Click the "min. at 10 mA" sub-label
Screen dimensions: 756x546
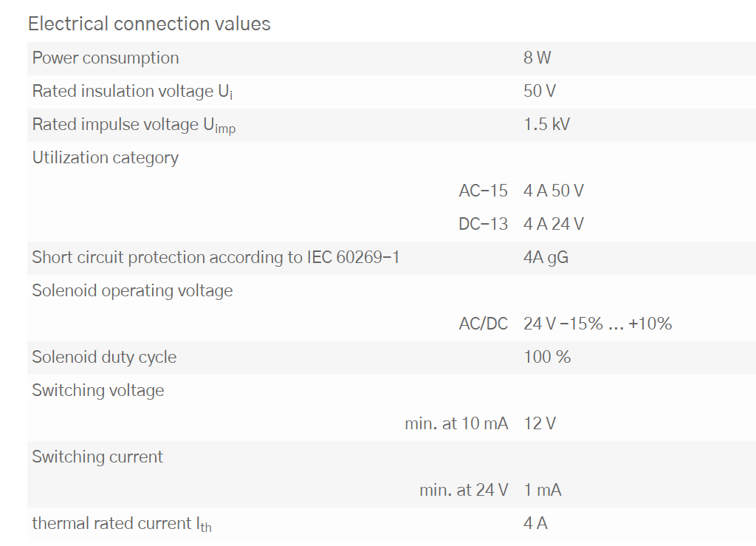[456, 423]
